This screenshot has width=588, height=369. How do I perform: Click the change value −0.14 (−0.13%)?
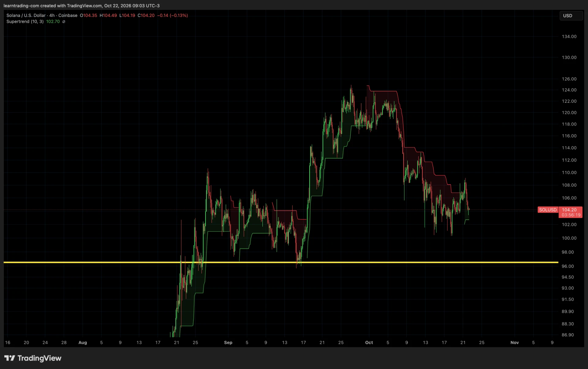click(172, 15)
